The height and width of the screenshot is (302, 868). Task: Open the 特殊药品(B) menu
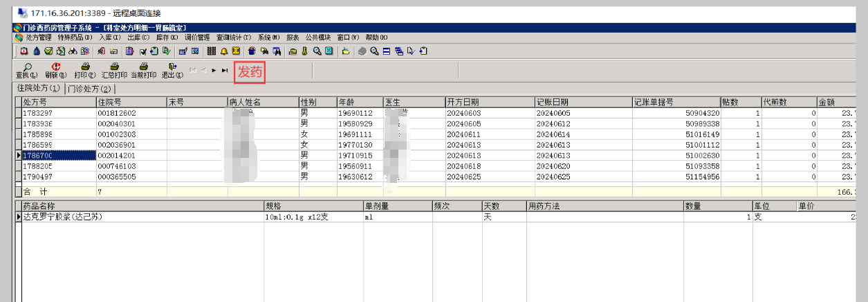click(75, 37)
